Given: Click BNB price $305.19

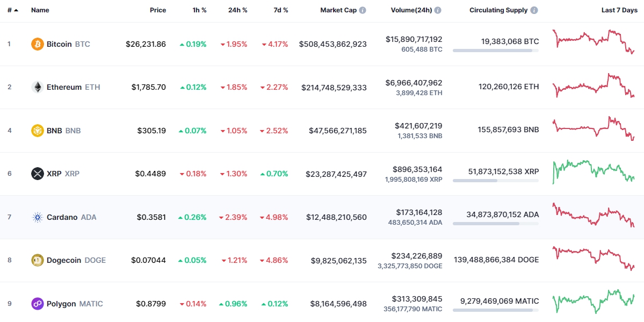Looking at the screenshot, I should click(x=151, y=131).
